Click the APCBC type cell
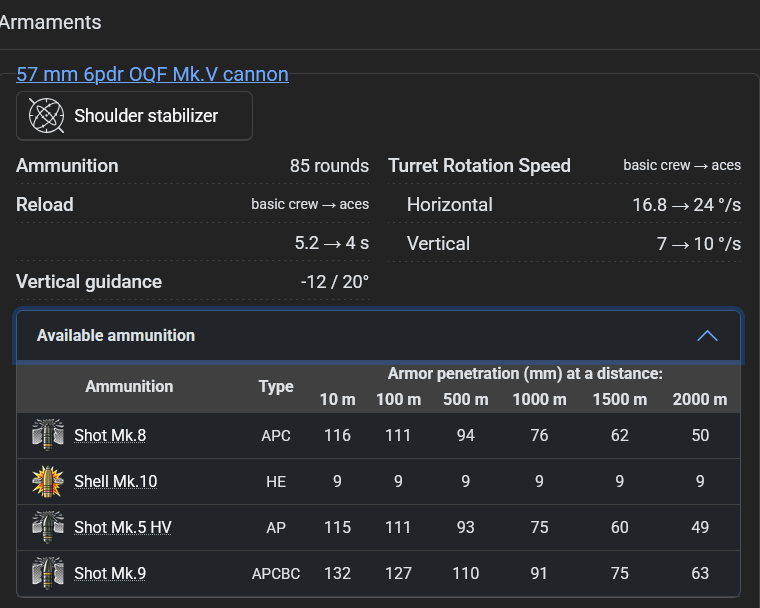760x608 pixels. [276, 573]
